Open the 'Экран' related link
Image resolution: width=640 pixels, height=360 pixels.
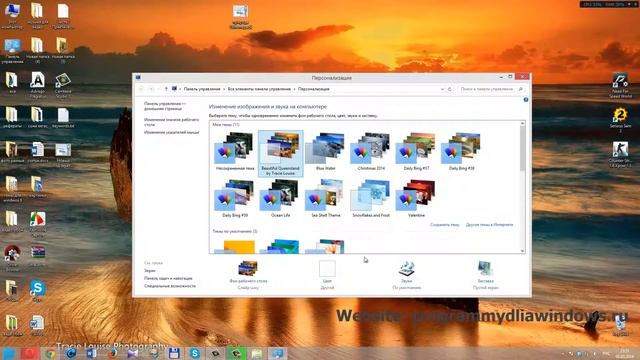[x=150, y=271]
